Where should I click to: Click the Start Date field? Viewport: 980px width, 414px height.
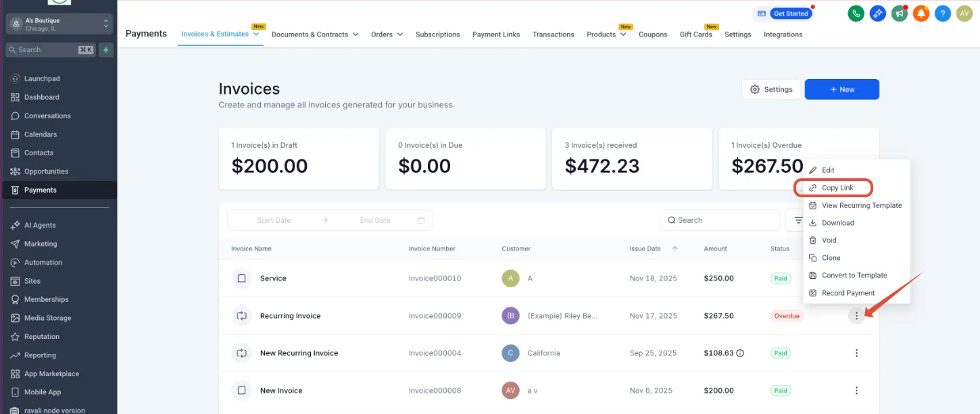[x=274, y=220]
